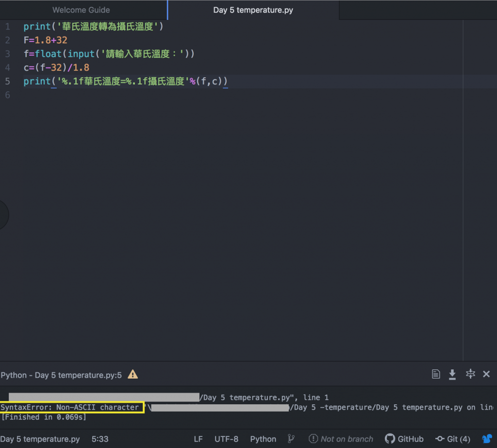Click the float(input( code line
The image size is (497, 448).
(109, 54)
